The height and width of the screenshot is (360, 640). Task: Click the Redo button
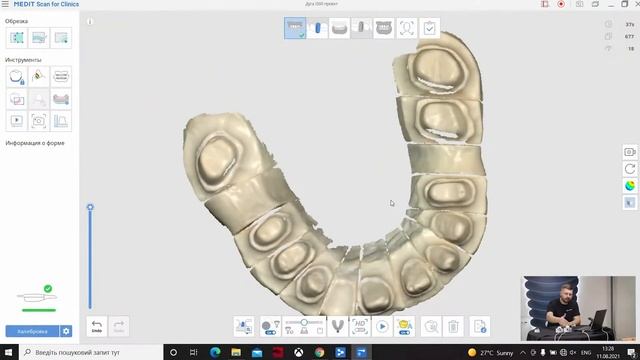119,326
